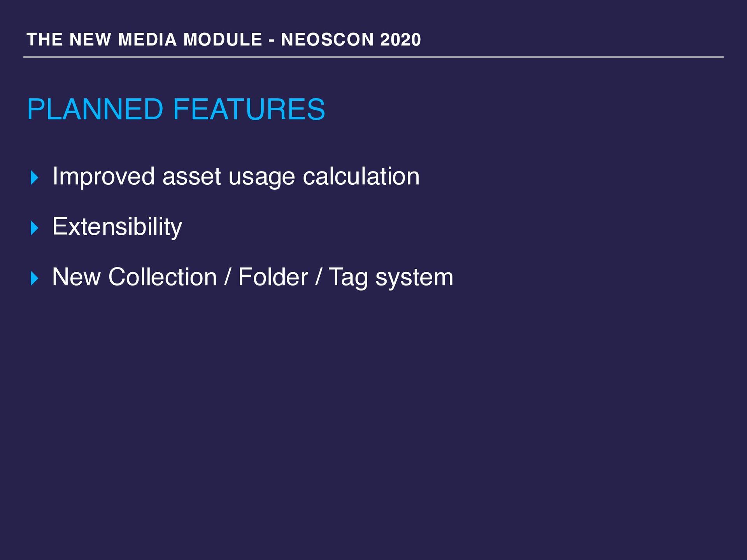Click the word Improved in first bullet
This screenshot has height=560, width=747.
point(103,177)
